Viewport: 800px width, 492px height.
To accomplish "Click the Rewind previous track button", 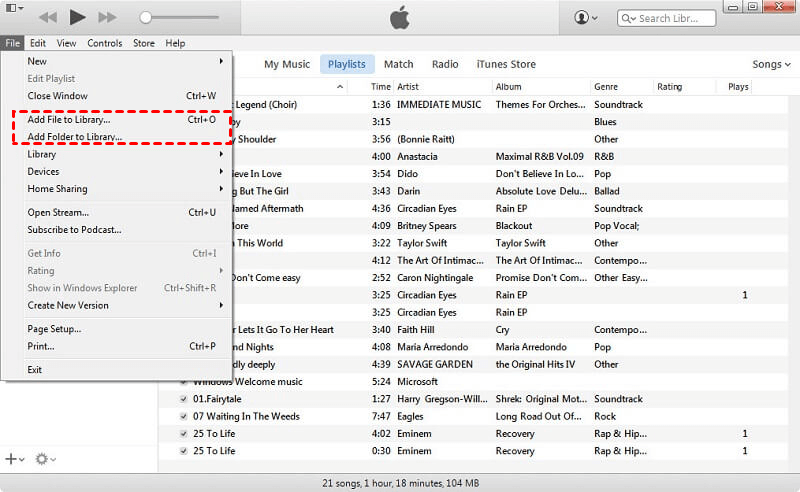I will (x=48, y=17).
